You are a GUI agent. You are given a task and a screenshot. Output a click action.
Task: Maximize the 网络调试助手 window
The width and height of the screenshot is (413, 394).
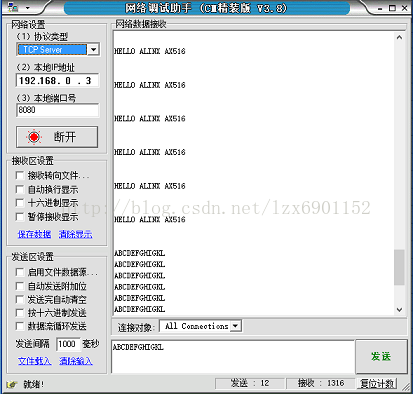click(x=392, y=8)
